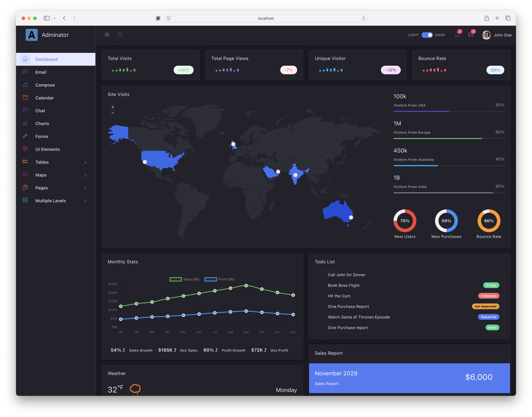Expand the Tables submenu chevron
This screenshot has height=417, width=532.
[85, 163]
